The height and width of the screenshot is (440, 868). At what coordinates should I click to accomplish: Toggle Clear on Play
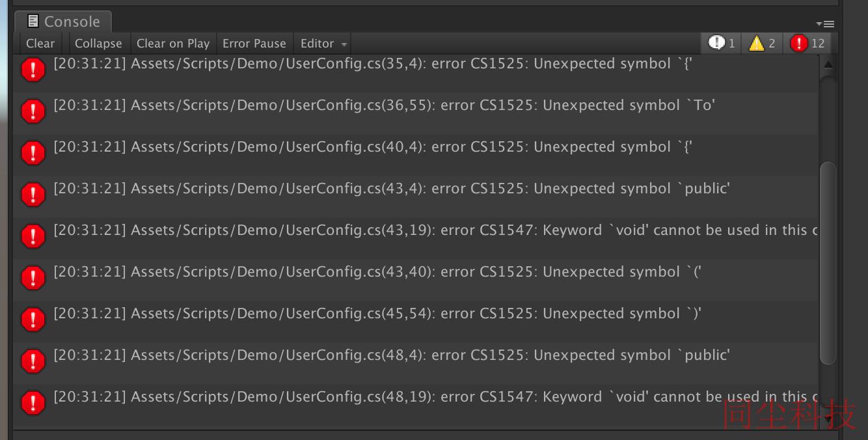173,43
